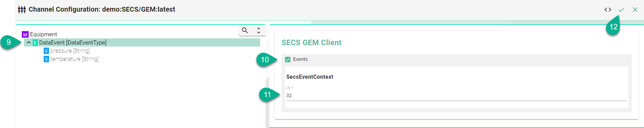Click the expand/collapse all arrows icon
This screenshot has height=128, width=644.
point(259,30)
